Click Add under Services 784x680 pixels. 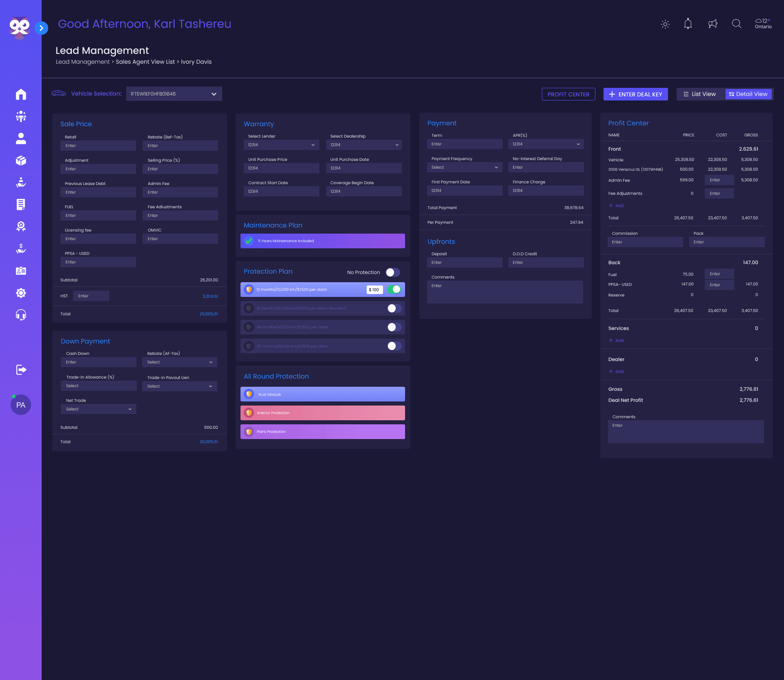(x=616, y=340)
